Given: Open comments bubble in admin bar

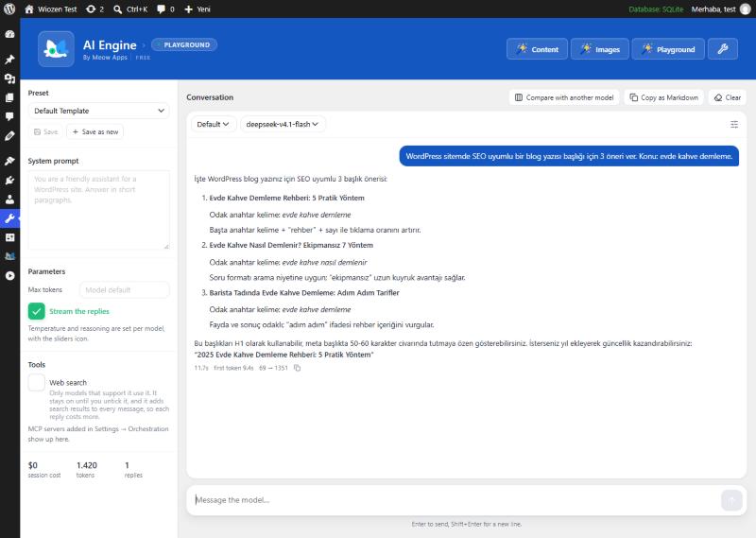Looking at the screenshot, I should (165, 9).
